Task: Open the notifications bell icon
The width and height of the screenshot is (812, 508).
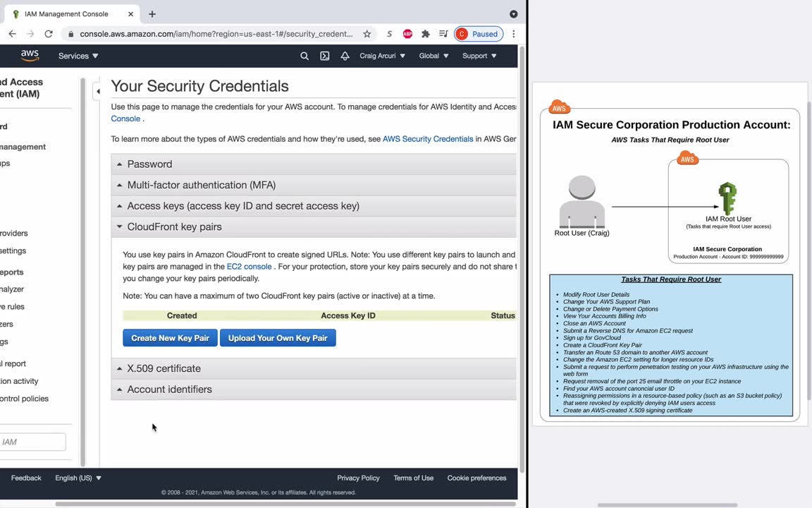Action: click(345, 56)
